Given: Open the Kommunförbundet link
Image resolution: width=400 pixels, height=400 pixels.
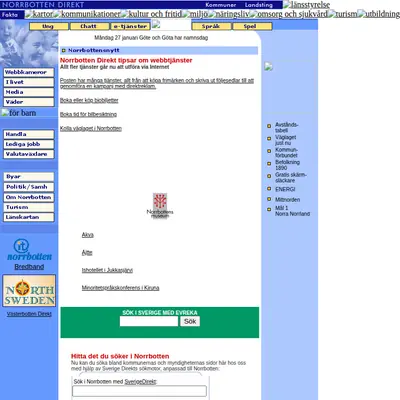Looking at the screenshot, I should tap(286, 152).
